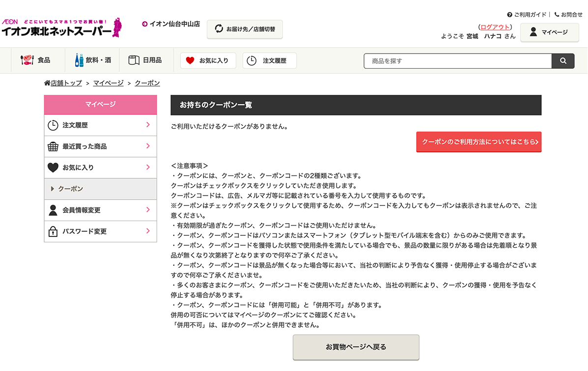
Task: Click 店舗トップ breadcrumb link
Action: [x=66, y=83]
